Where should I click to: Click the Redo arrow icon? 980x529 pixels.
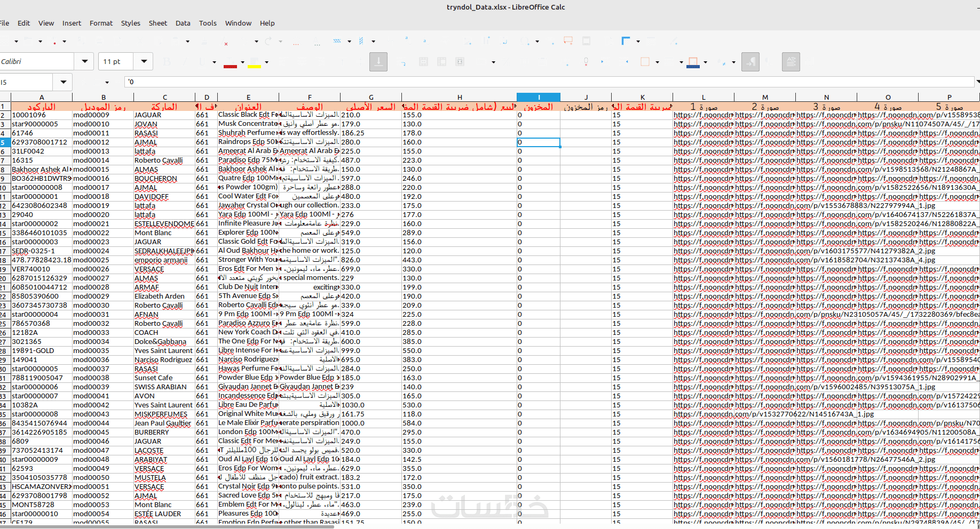pos(268,41)
